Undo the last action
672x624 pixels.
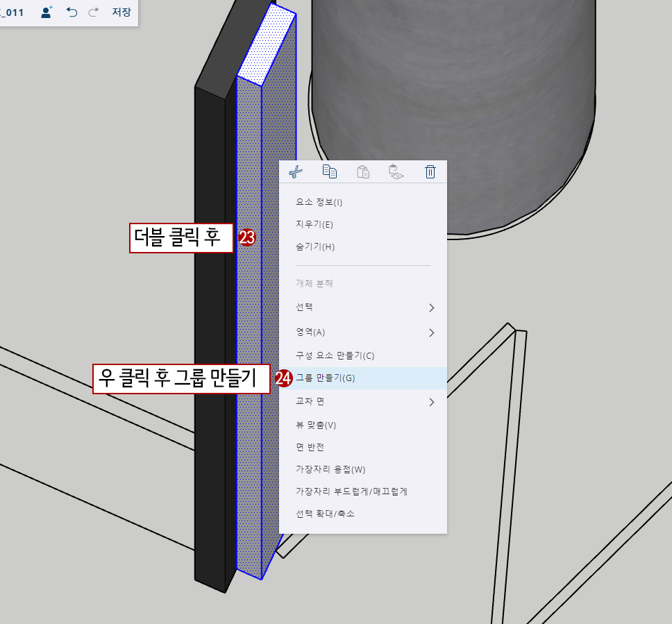tap(72, 12)
